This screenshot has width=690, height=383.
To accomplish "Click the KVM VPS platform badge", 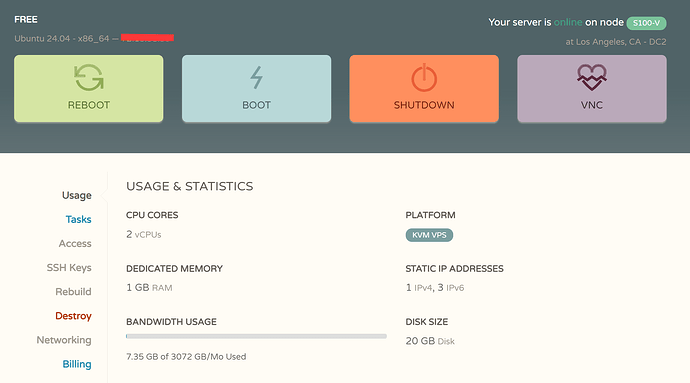I will (429, 235).
